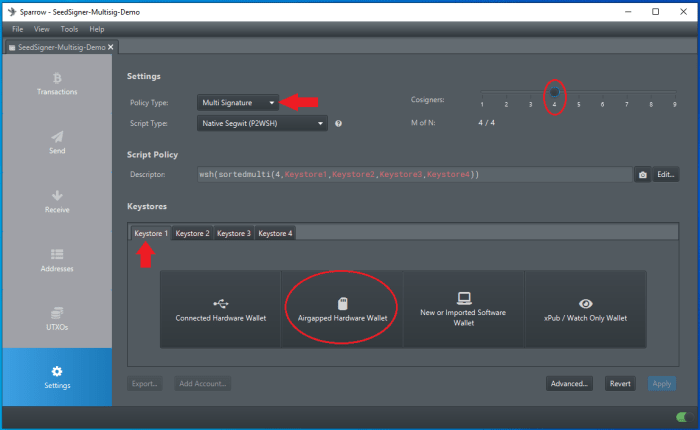Pick xPub / Watch Only Wallet
Viewport: 700px width, 430px height.
point(585,308)
